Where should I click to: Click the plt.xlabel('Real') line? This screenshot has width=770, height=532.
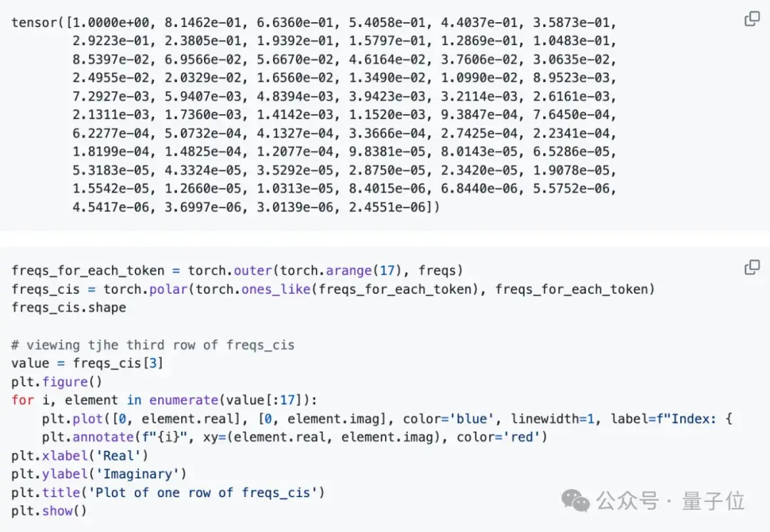click(80, 456)
